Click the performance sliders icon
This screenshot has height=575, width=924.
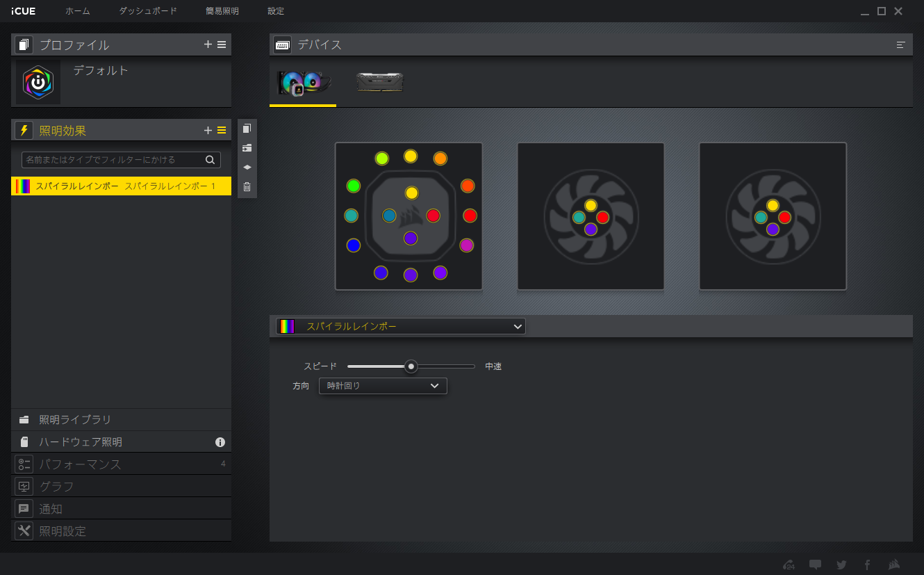[x=24, y=464]
